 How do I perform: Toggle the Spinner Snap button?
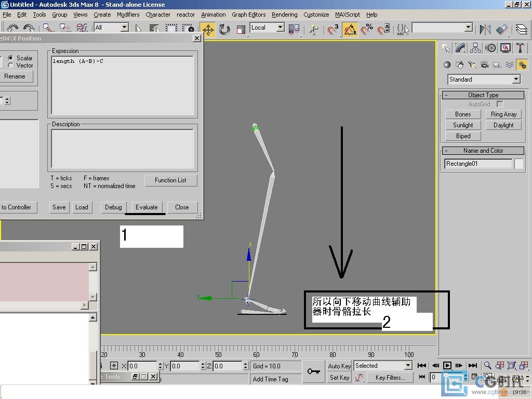(383, 29)
